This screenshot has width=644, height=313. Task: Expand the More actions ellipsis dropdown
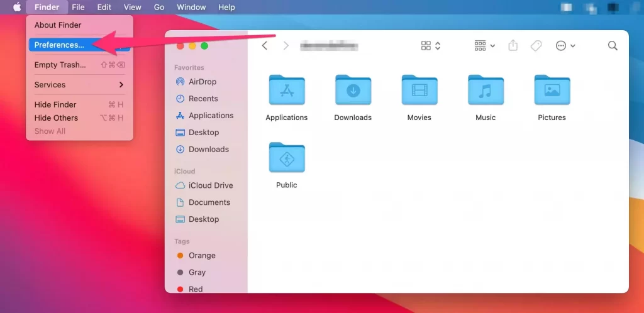565,46
